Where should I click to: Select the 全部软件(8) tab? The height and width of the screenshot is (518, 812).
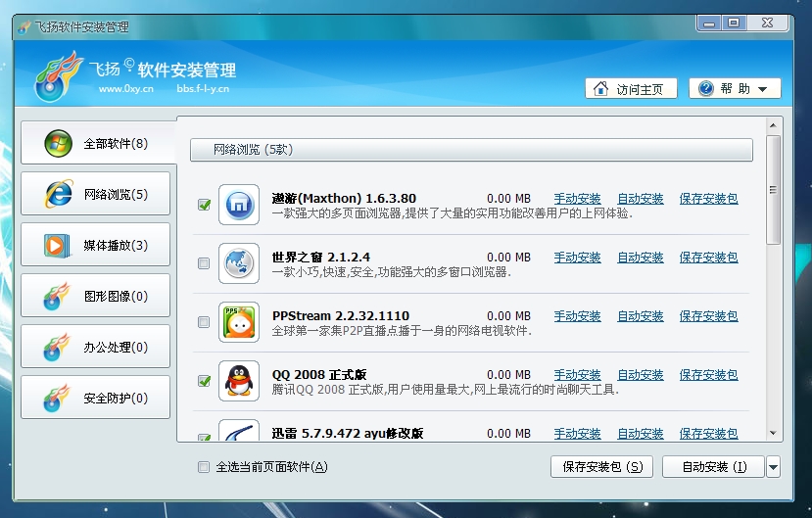[99, 143]
